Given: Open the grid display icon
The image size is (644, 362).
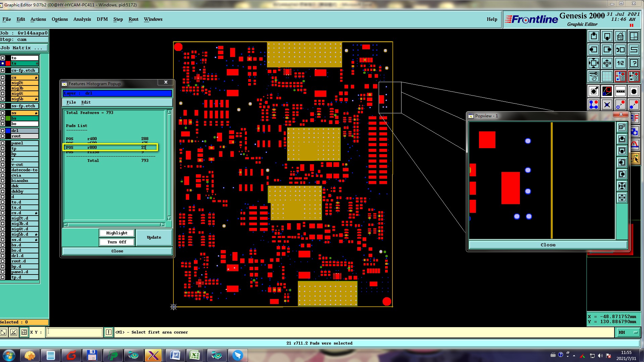Looking at the screenshot, I should coord(607,77).
